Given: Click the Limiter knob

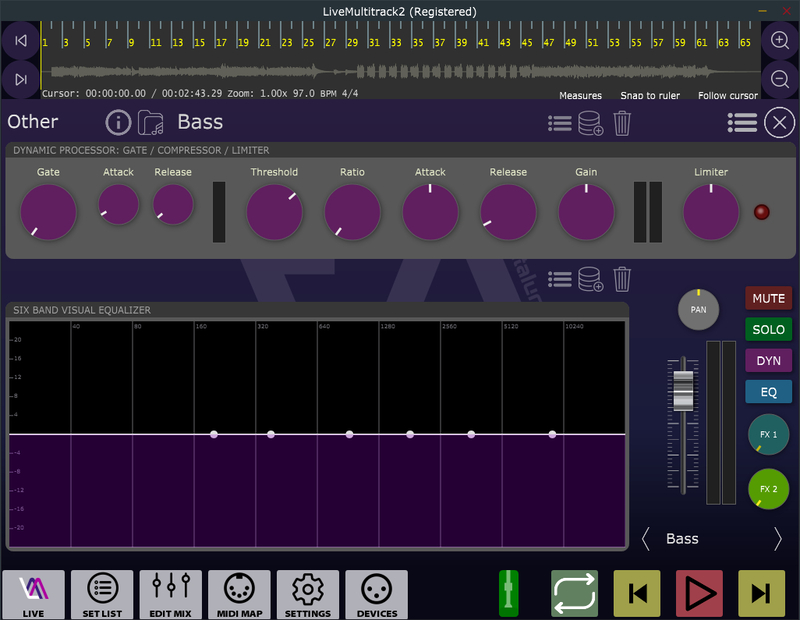Looking at the screenshot, I should pos(711,212).
